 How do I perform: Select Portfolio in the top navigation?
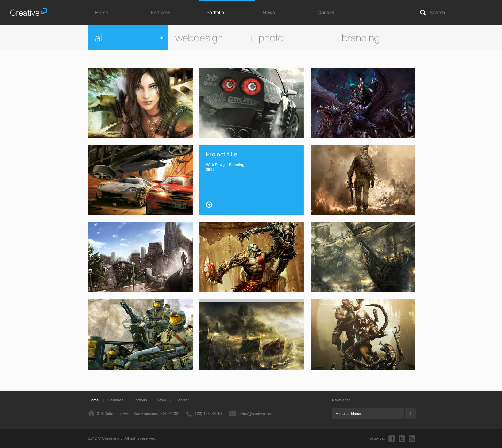215,13
